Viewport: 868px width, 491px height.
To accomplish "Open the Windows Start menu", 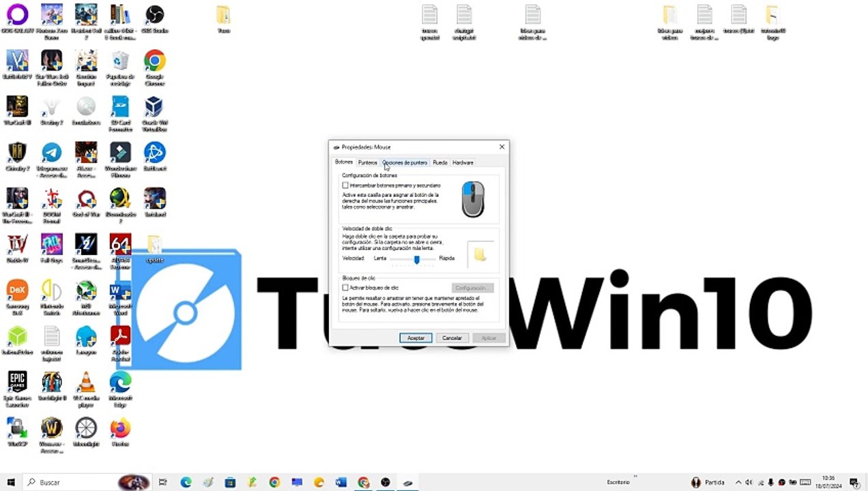I will (x=11, y=482).
